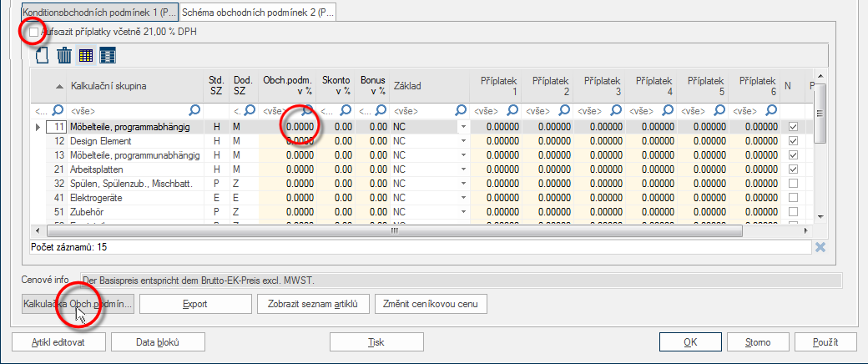868x364 pixels.
Task: Click Obch.podm. cell for Design Element
Action: [287, 141]
